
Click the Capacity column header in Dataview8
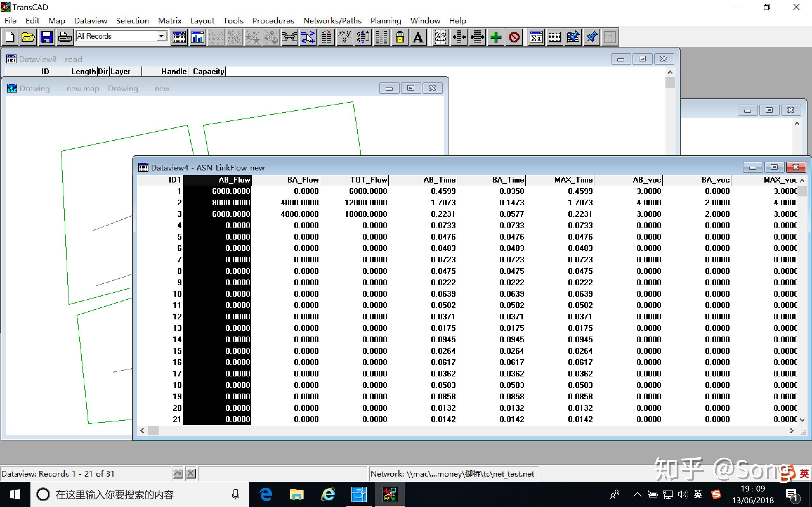(x=208, y=71)
